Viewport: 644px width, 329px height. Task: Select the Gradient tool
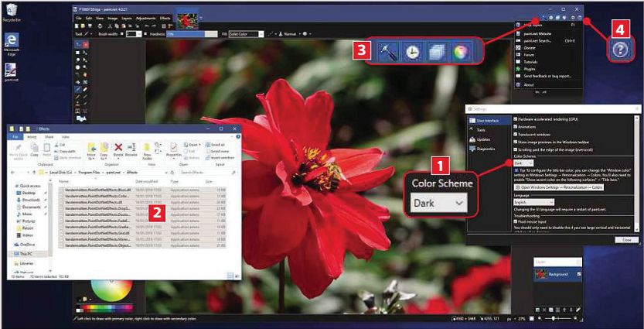pos(85,82)
